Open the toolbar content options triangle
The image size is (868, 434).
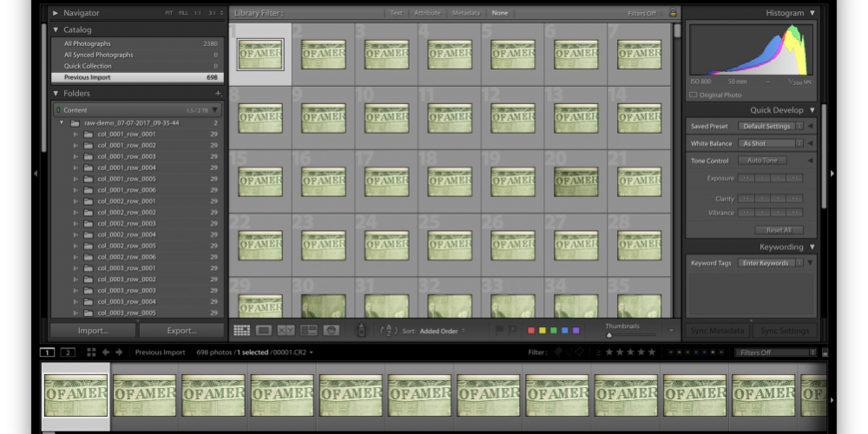coord(672,331)
